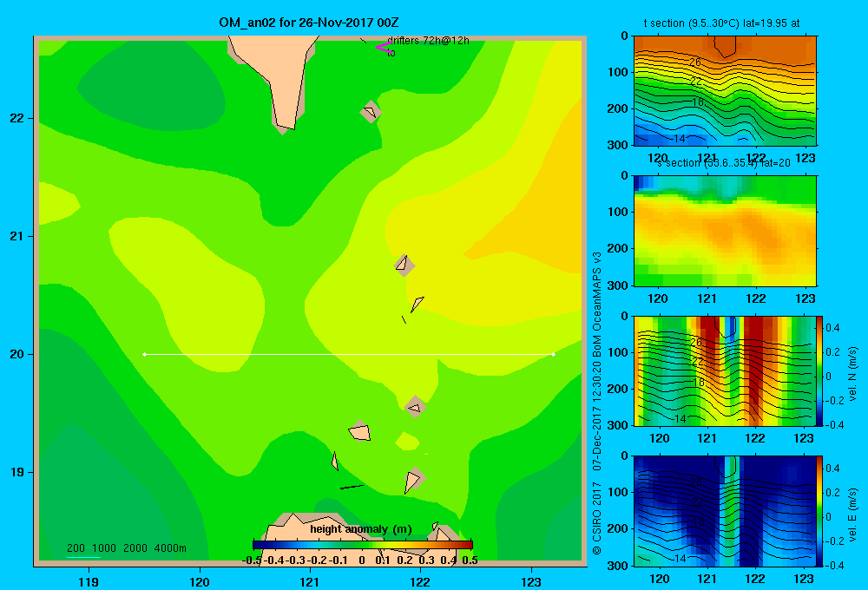Select the left endpoint of the white section line
Screen dimensions: 868x590
[x=144, y=354]
